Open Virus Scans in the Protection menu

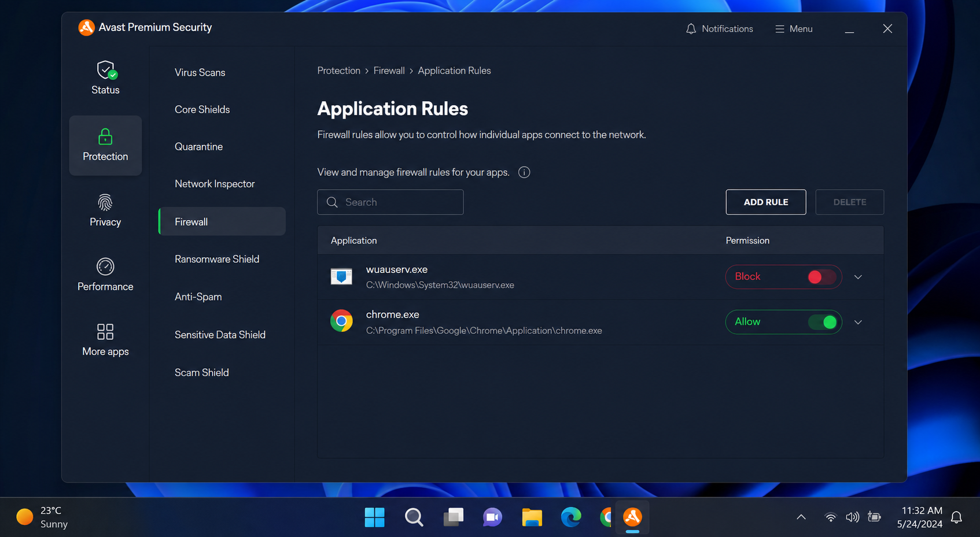200,72
